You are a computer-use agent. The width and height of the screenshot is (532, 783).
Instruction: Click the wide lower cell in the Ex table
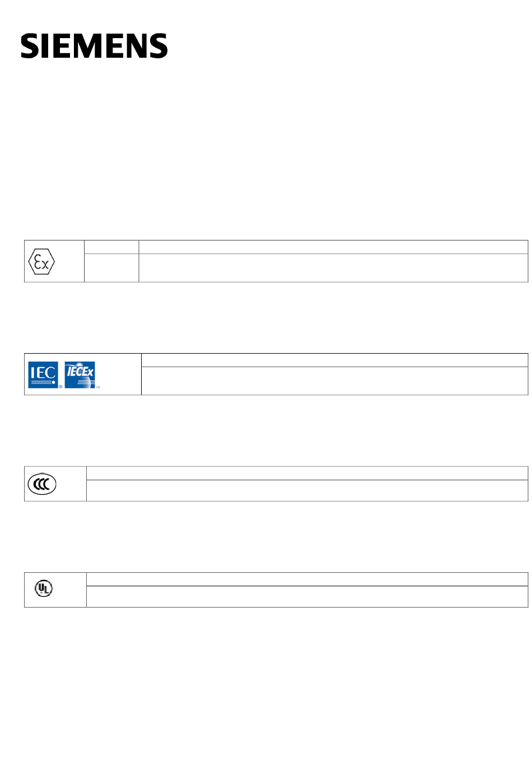coord(333,268)
